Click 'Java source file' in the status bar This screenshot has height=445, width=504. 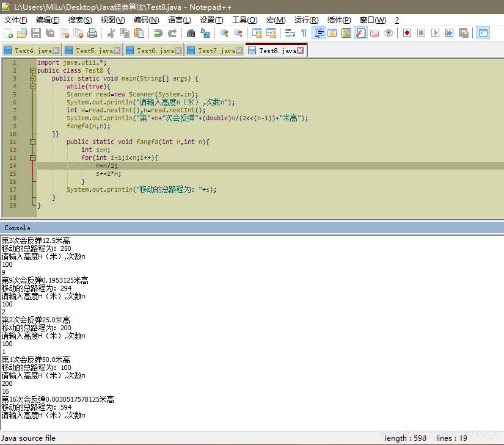(x=28, y=438)
